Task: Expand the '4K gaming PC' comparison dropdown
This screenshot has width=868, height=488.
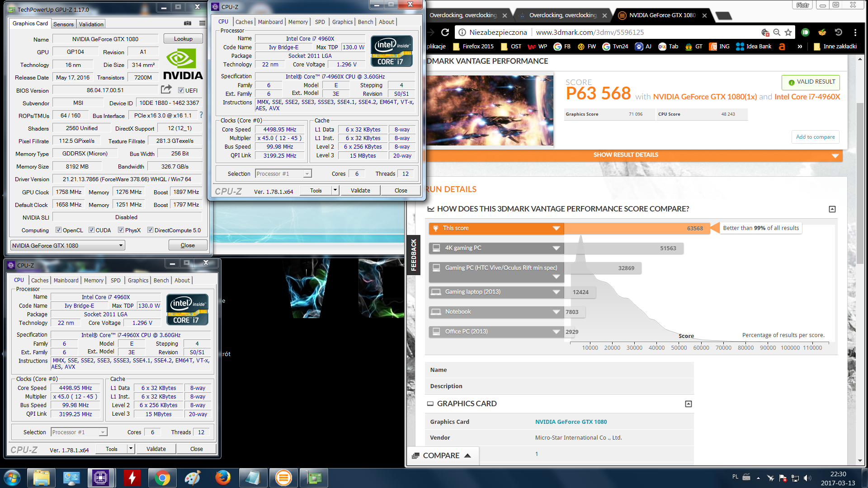Action: tap(557, 248)
